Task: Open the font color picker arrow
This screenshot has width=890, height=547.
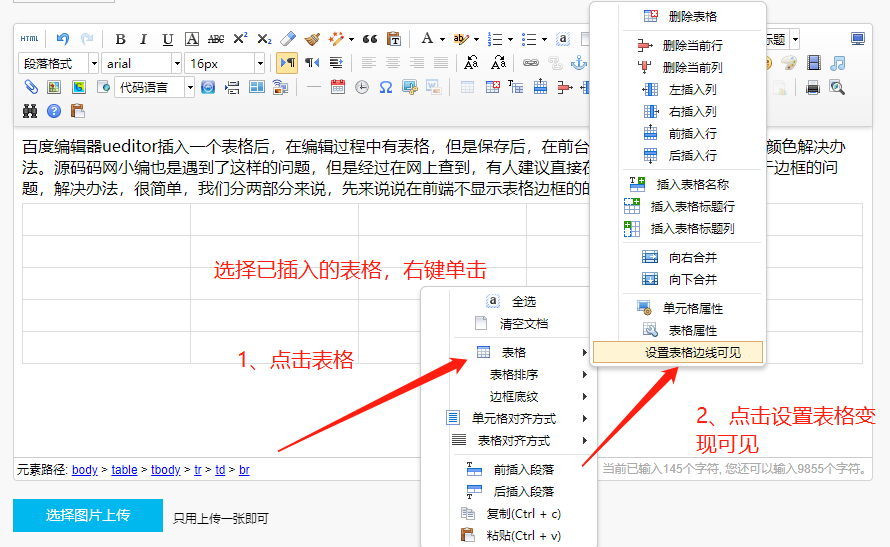Action: [x=442, y=39]
